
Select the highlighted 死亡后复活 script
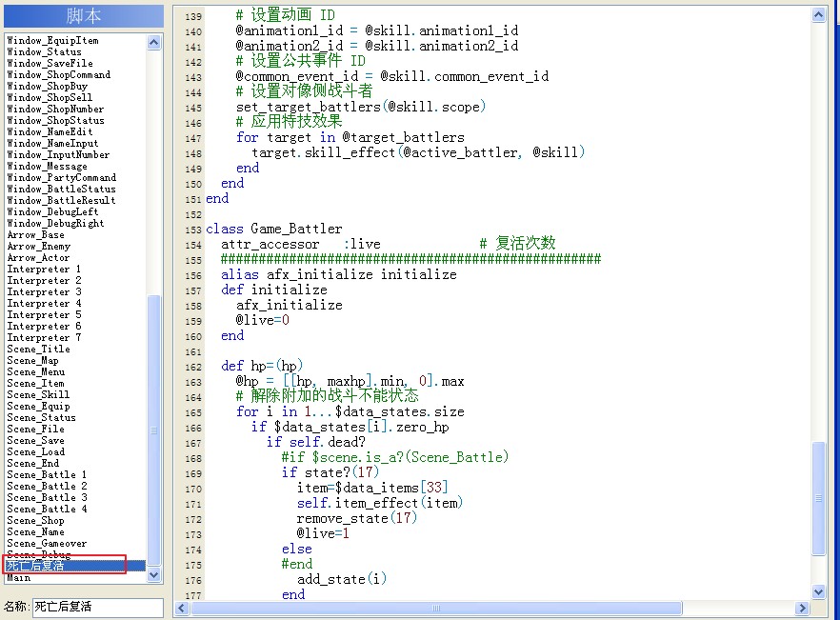click(x=75, y=566)
